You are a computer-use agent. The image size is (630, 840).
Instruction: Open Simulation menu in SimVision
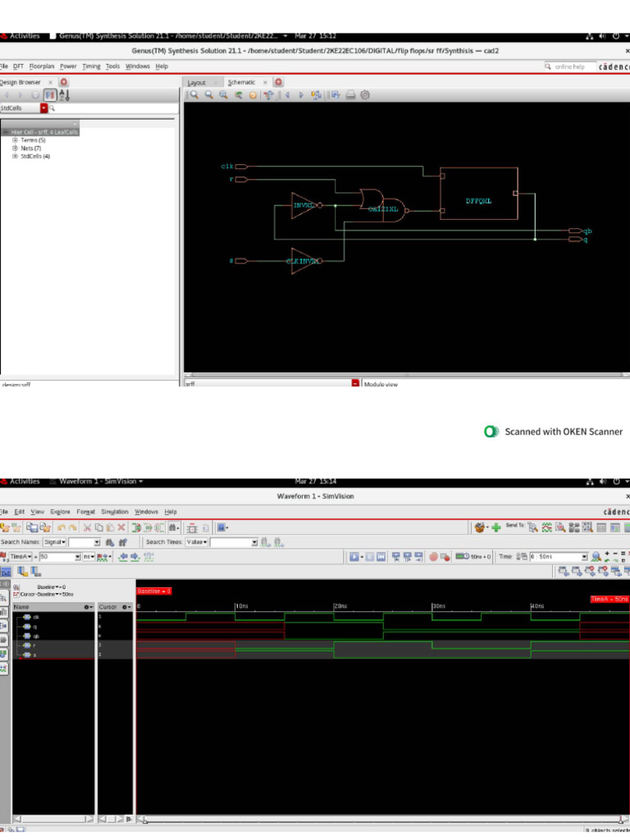coord(115,512)
